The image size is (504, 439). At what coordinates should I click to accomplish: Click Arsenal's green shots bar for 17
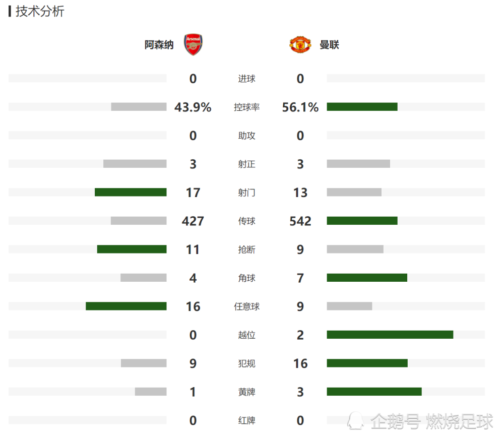pyautogui.click(x=131, y=192)
